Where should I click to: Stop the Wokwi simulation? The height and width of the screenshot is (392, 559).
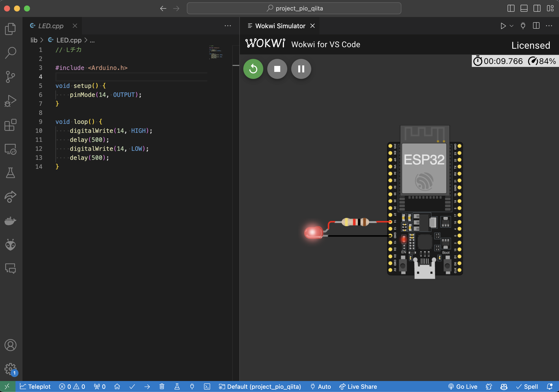point(277,69)
